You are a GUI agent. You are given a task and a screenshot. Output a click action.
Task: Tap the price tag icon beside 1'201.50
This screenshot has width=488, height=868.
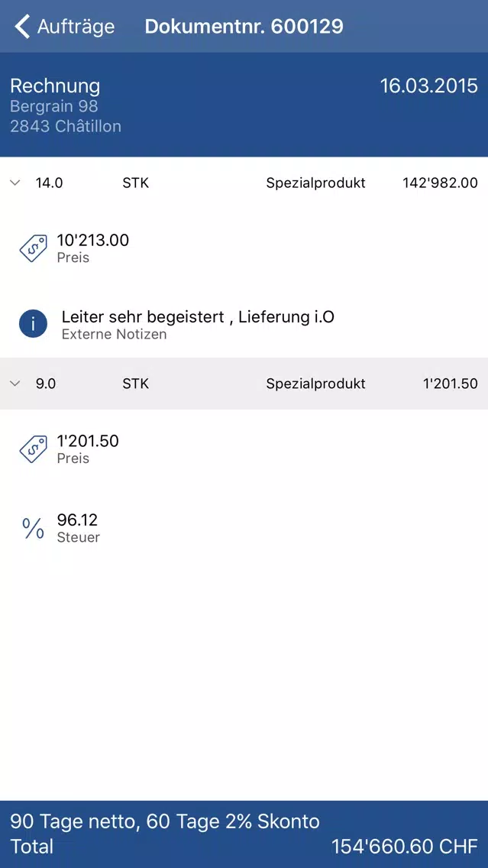click(x=33, y=449)
